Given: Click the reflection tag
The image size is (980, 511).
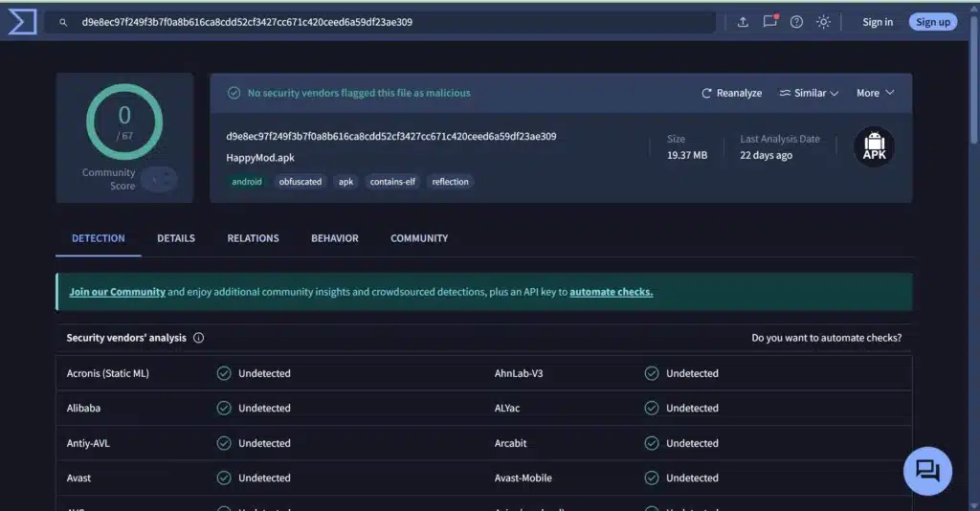Looking at the screenshot, I should coord(450,182).
